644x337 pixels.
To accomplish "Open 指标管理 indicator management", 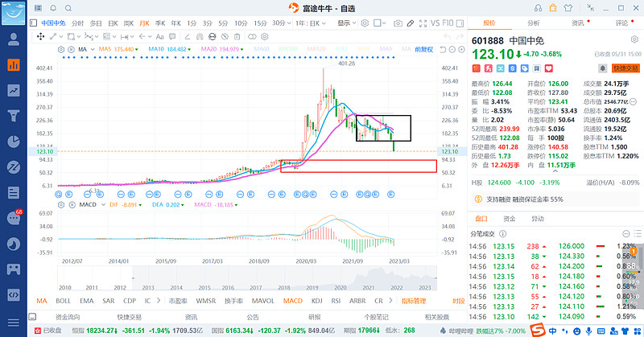I will click(414, 301).
